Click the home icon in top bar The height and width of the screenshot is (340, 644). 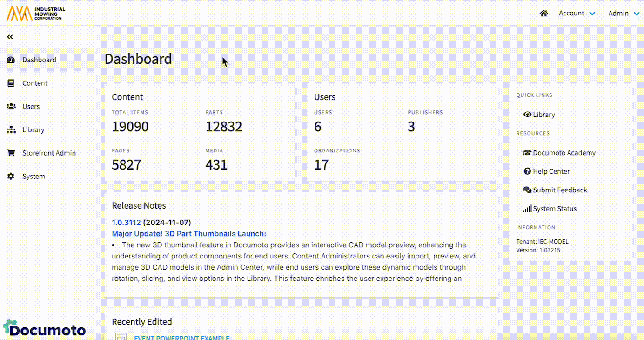(543, 14)
